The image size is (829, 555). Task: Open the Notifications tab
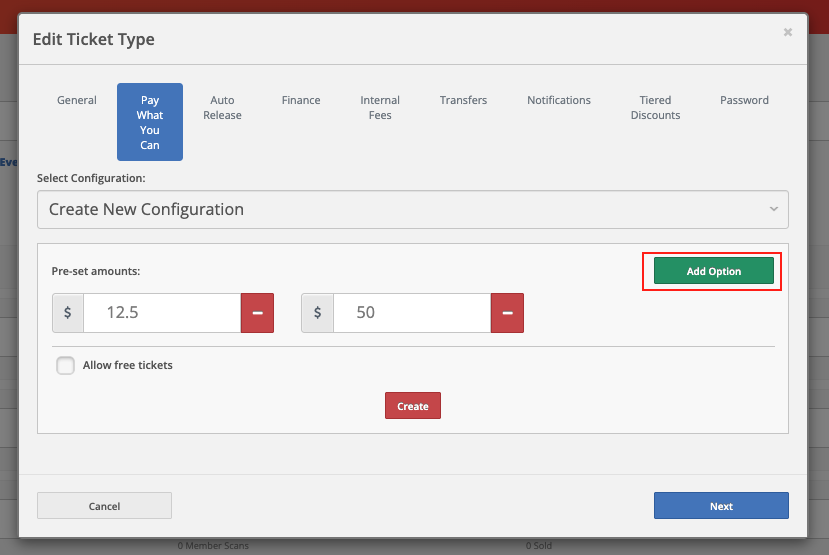[559, 100]
